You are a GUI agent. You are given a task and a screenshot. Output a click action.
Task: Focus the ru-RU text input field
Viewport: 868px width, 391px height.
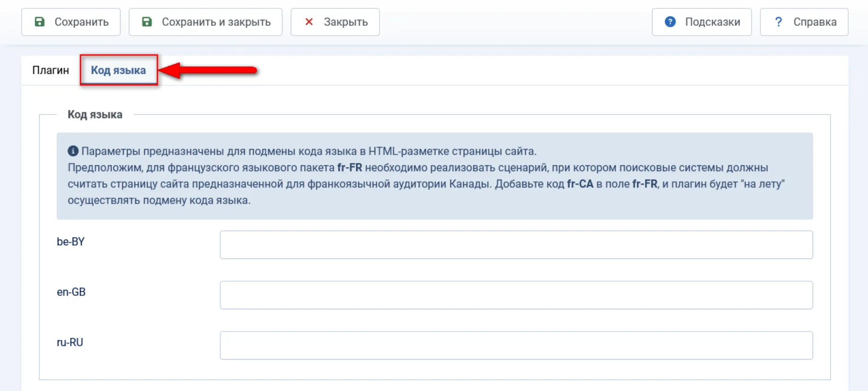(516, 345)
